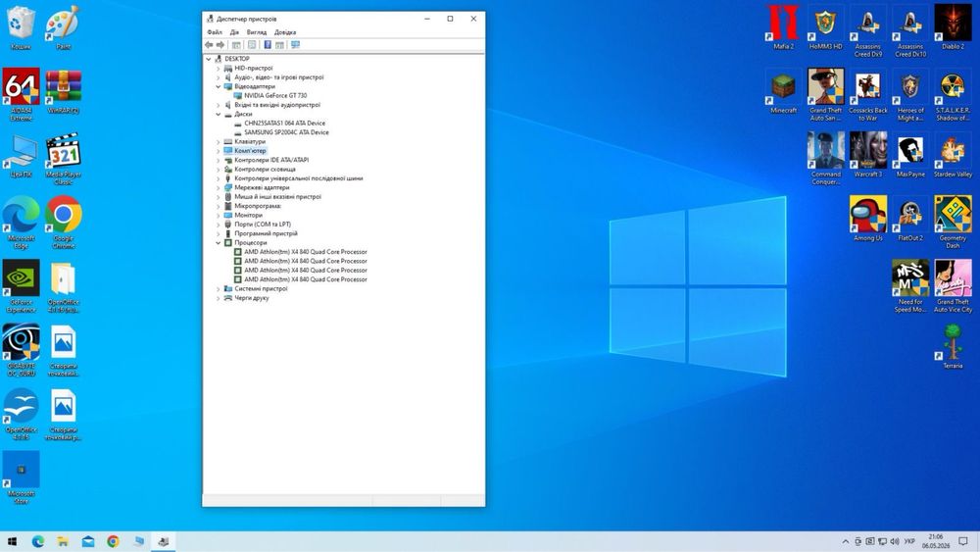Open Grand Theft Auto San Andreas shortcut
This screenshot has width=980, height=552.
[825, 95]
